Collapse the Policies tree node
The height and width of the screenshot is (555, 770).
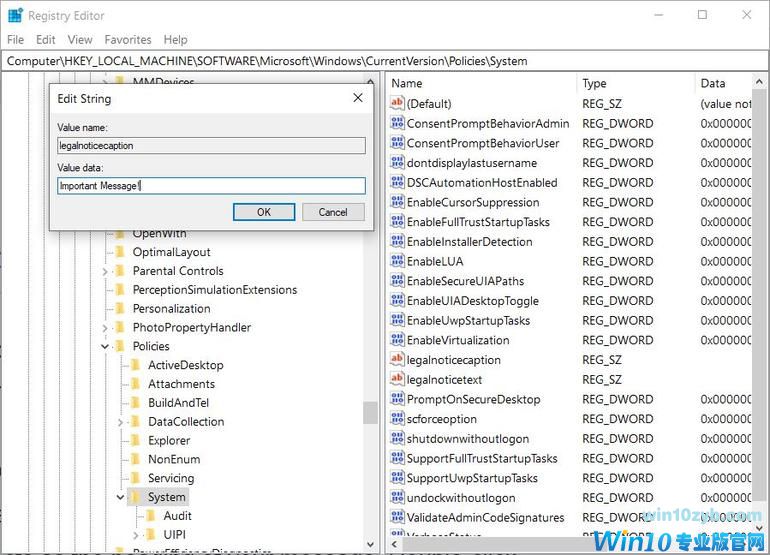point(105,346)
